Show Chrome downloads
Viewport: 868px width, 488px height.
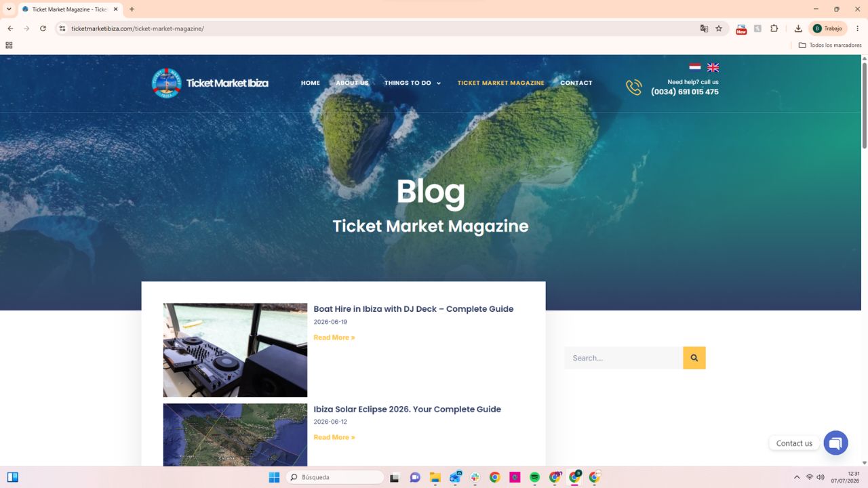[798, 28]
